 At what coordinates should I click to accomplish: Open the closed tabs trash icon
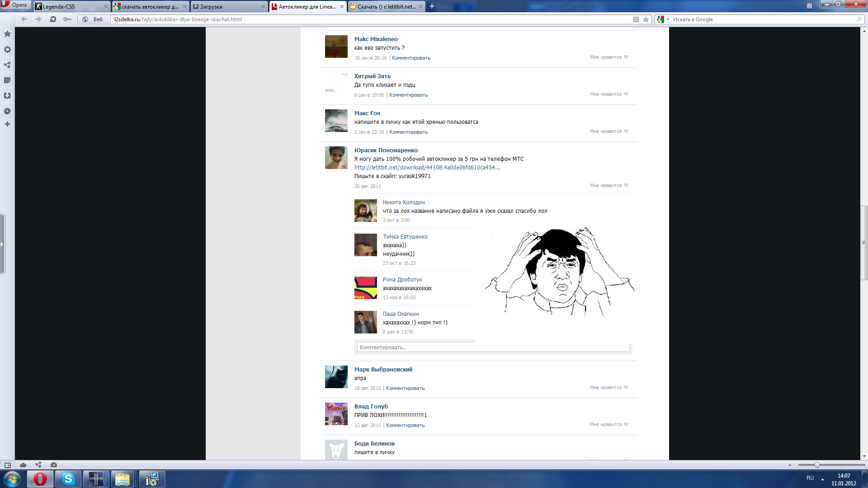point(809,6)
